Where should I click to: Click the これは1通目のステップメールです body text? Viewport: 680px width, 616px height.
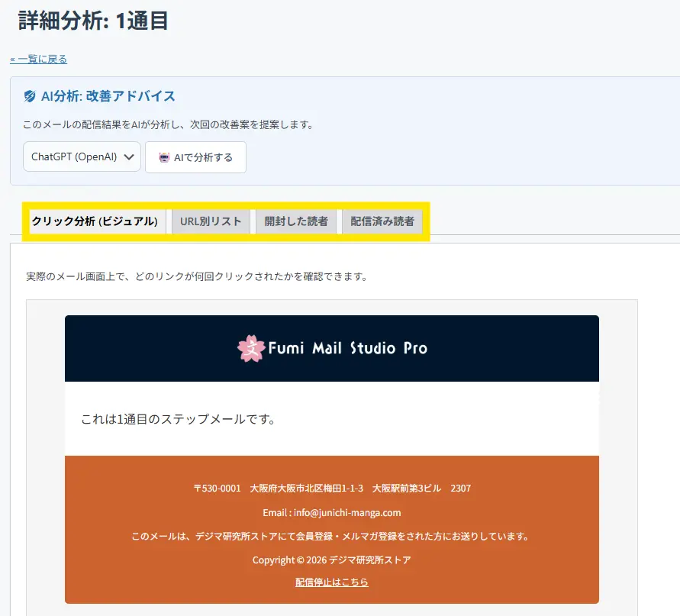(x=178, y=419)
